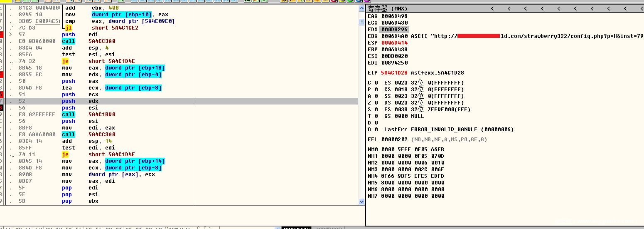
Task: Select the red ESP value 0006D414
Action: click(394, 43)
